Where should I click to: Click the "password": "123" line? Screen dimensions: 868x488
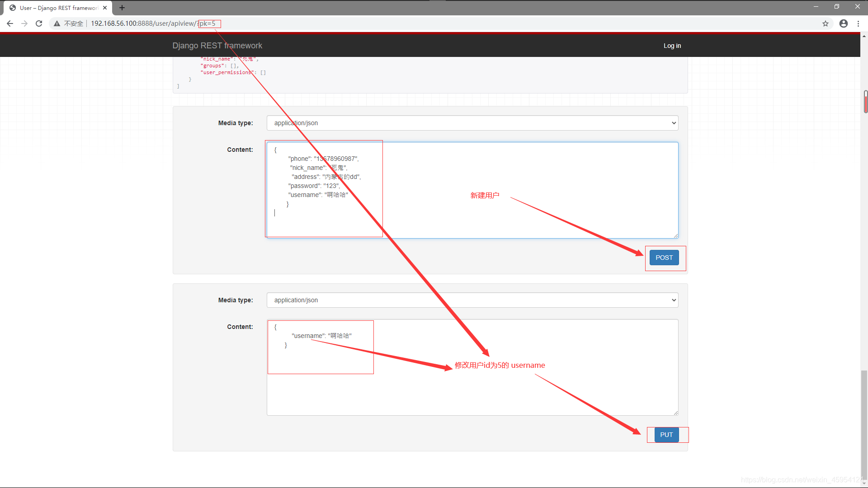click(314, 186)
